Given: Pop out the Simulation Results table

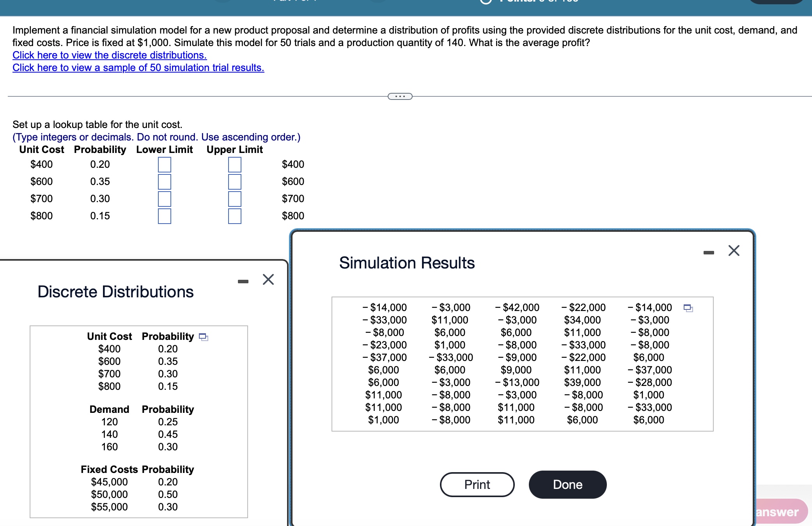Looking at the screenshot, I should click(x=688, y=308).
